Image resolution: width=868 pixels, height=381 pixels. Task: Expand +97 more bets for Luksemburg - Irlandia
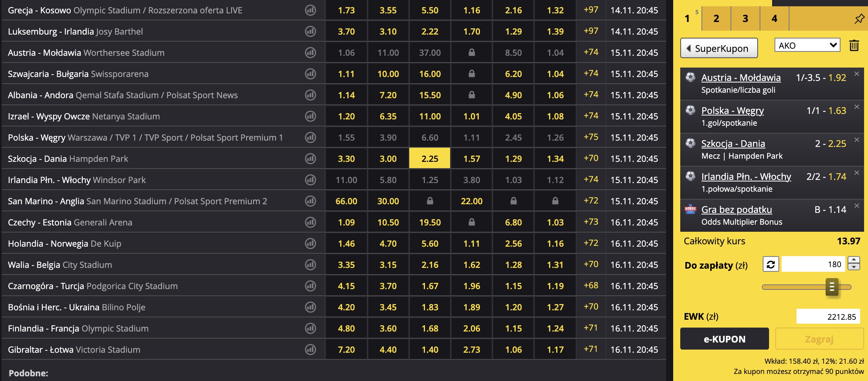click(591, 31)
